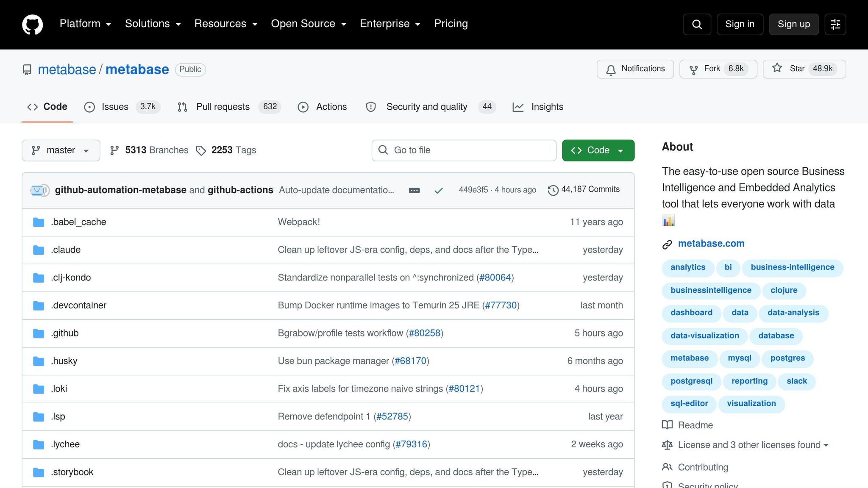Screen dimensions: 868x488
Task: Open pull request #80121 link
Action: tap(465, 389)
